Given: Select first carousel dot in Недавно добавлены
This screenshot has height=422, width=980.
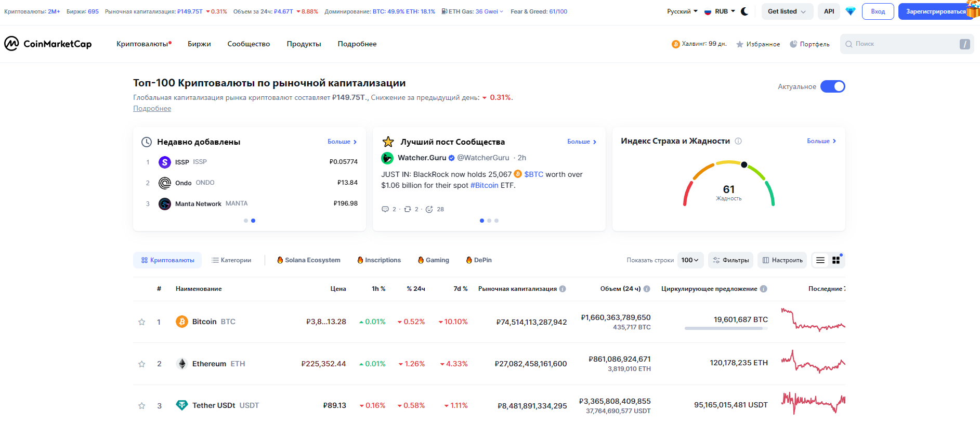Looking at the screenshot, I should (x=246, y=221).
